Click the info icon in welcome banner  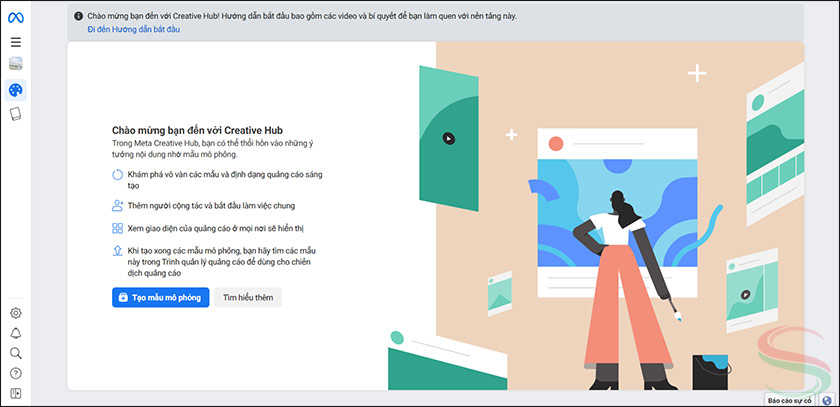click(78, 16)
